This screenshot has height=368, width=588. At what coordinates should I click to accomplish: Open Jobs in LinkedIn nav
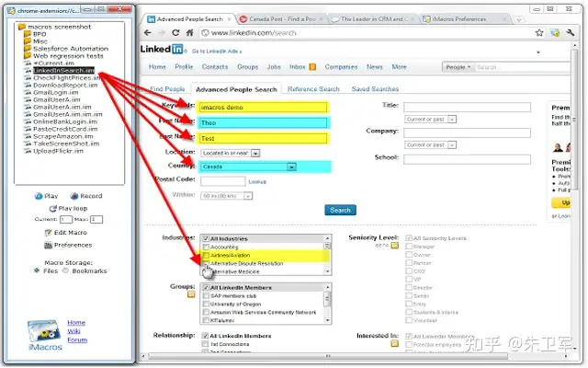(x=274, y=67)
